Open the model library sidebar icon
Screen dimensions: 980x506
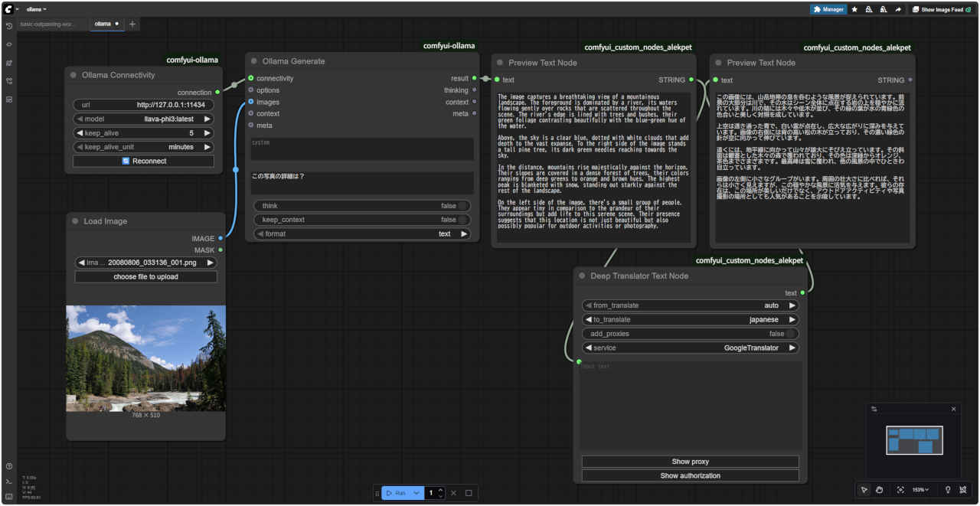pyautogui.click(x=9, y=63)
